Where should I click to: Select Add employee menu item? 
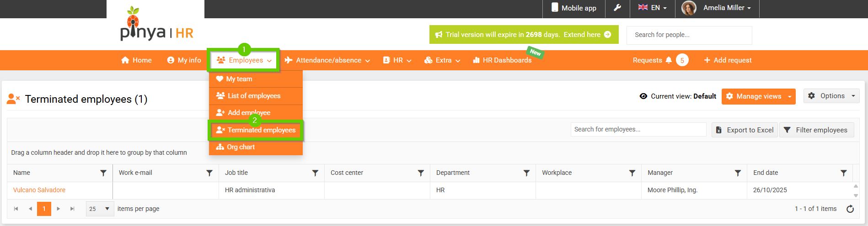pos(256,113)
